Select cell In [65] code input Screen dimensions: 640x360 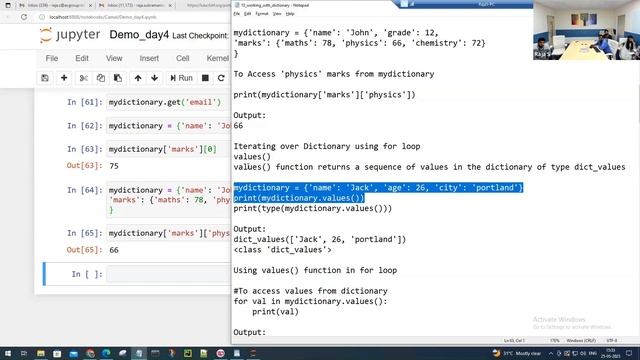[x=169, y=233]
